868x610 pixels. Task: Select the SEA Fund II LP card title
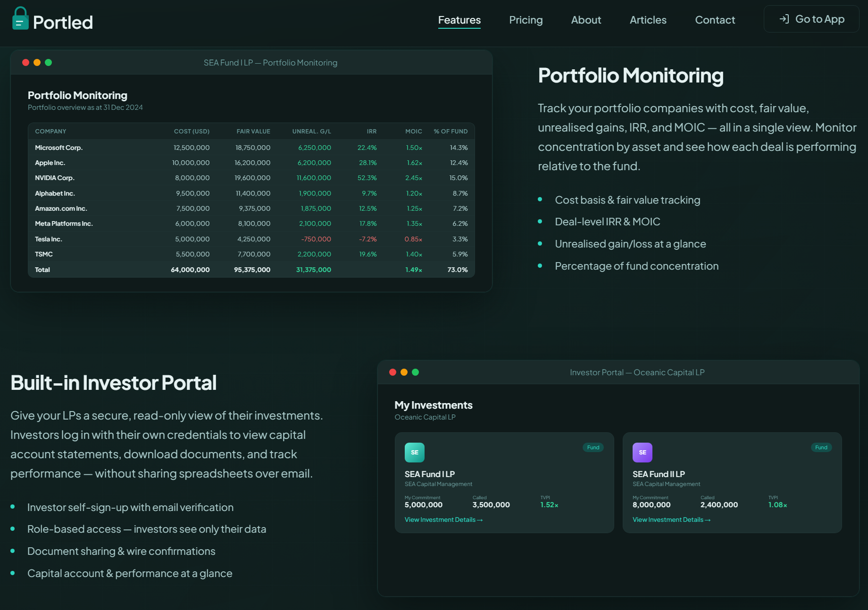point(659,474)
